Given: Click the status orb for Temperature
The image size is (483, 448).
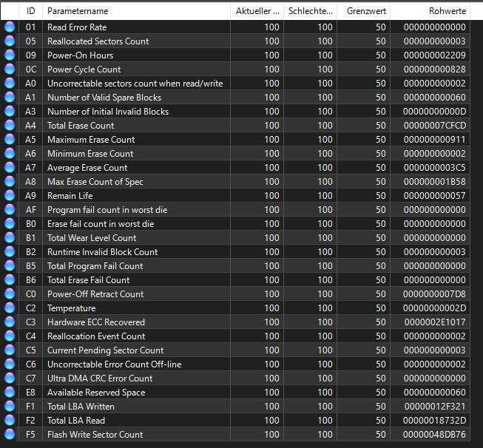Looking at the screenshot, I should [10, 308].
